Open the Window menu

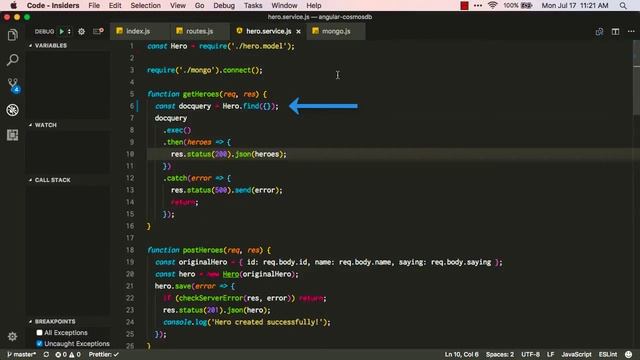click(284, 5)
